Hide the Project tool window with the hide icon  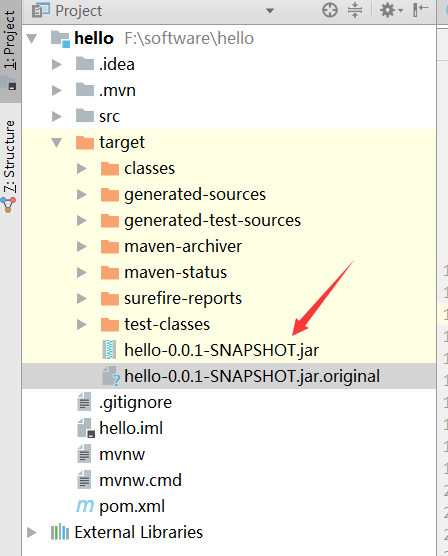point(421,10)
